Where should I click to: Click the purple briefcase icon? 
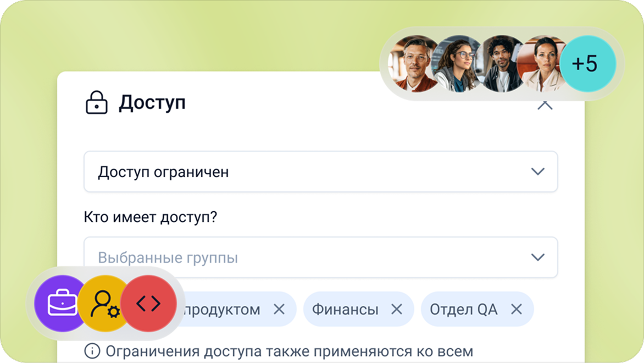pyautogui.click(x=62, y=304)
